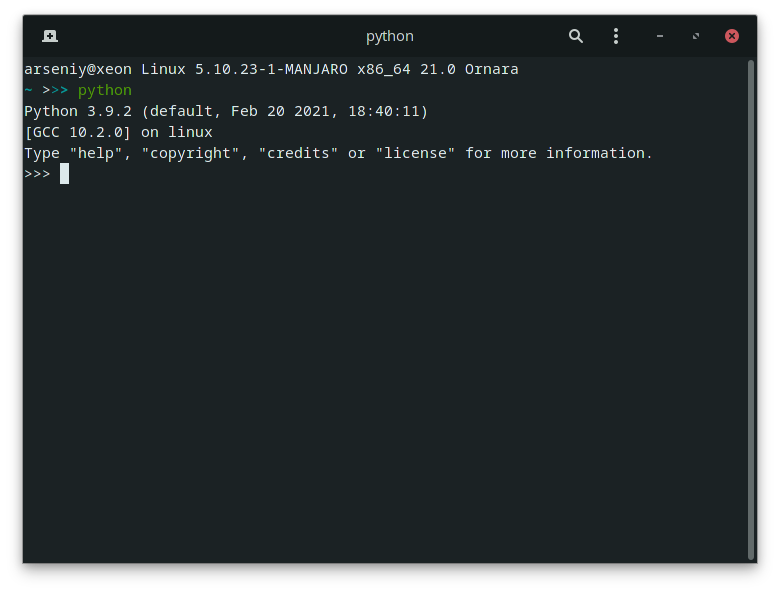780x594 pixels.
Task: Click the restore window size icon
Action: point(696,36)
